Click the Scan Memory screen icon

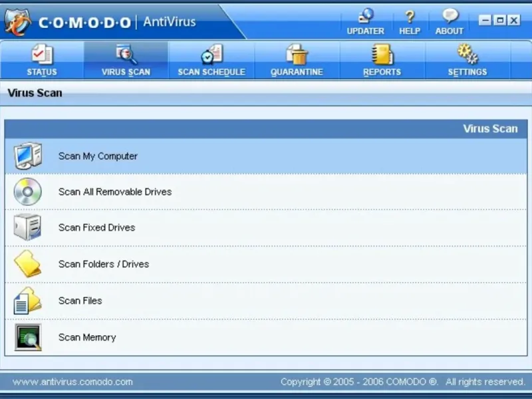28,337
